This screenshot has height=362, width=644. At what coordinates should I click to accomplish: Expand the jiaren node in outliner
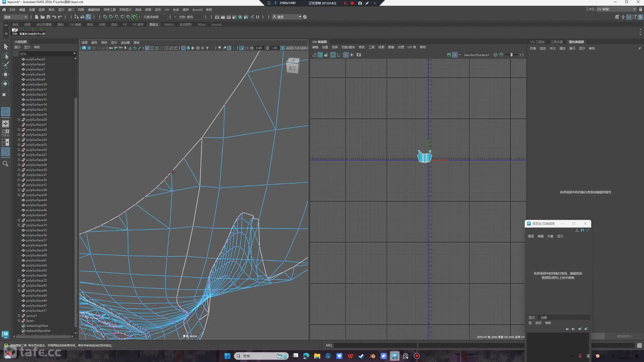pos(19,321)
